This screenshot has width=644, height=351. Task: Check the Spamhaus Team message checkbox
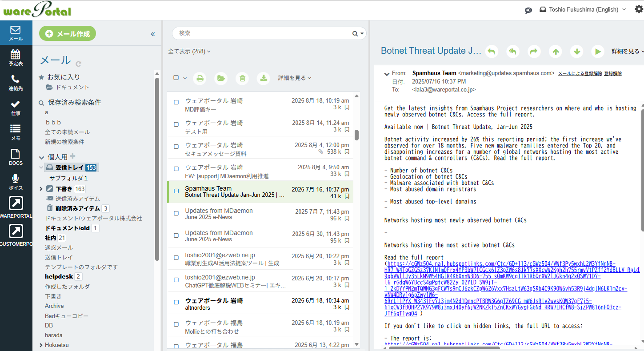pyautogui.click(x=176, y=191)
